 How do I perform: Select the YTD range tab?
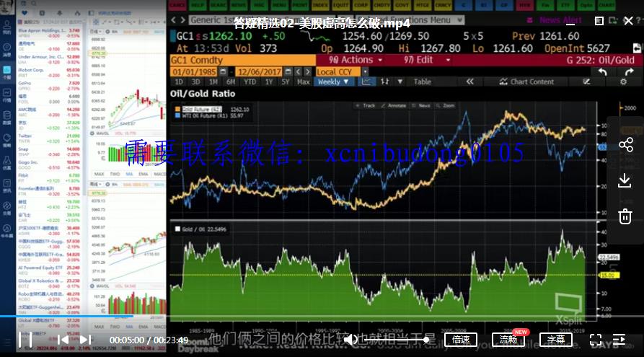point(250,81)
